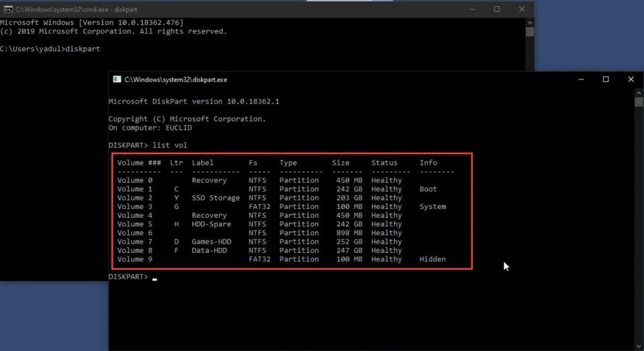This screenshot has height=351, width=644.
Task: Click drive letter 'H' of Volume 5
Action: click(x=176, y=224)
